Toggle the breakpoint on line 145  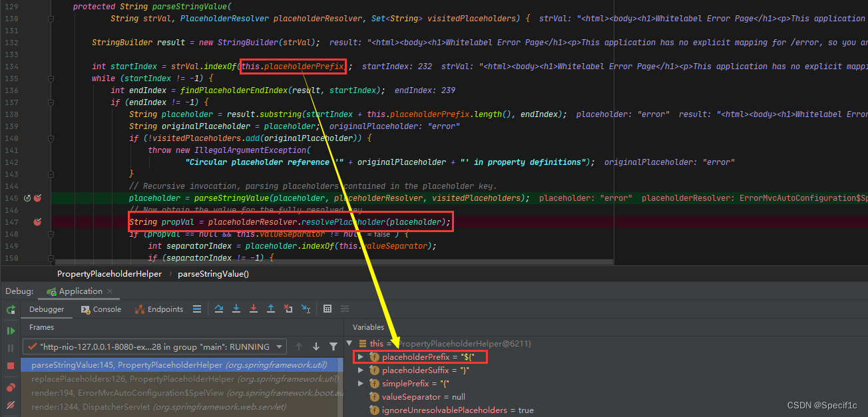pos(37,198)
